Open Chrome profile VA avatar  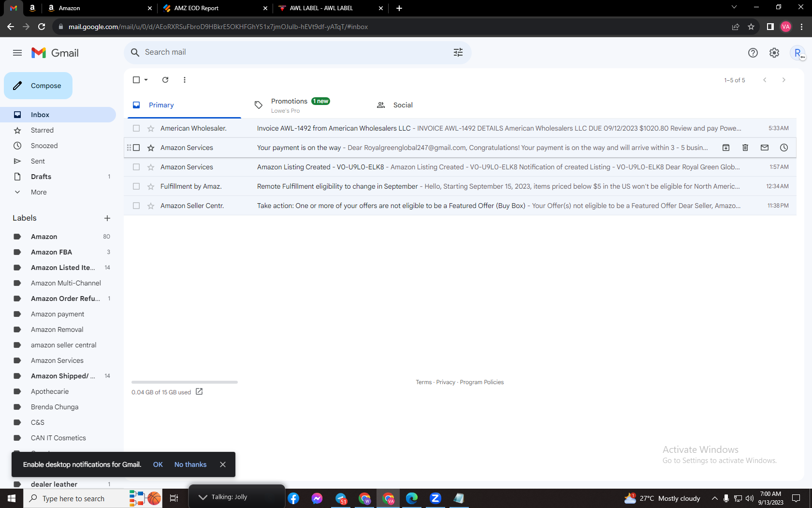[x=786, y=27]
